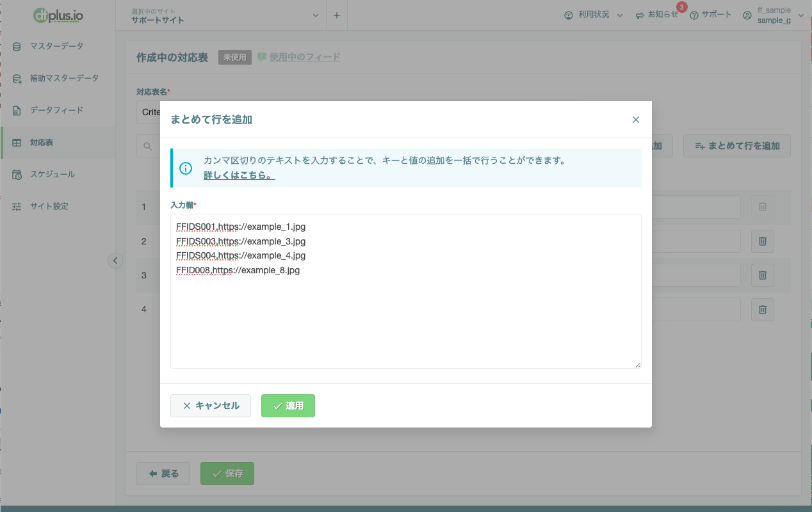Click the 未使用 status badge
This screenshot has height=512, width=812.
point(235,57)
